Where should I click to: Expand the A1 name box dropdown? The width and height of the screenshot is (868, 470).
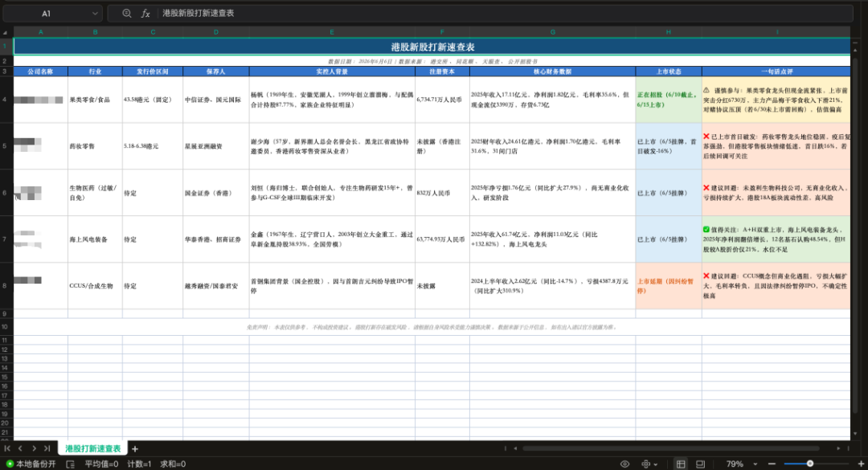click(95, 14)
